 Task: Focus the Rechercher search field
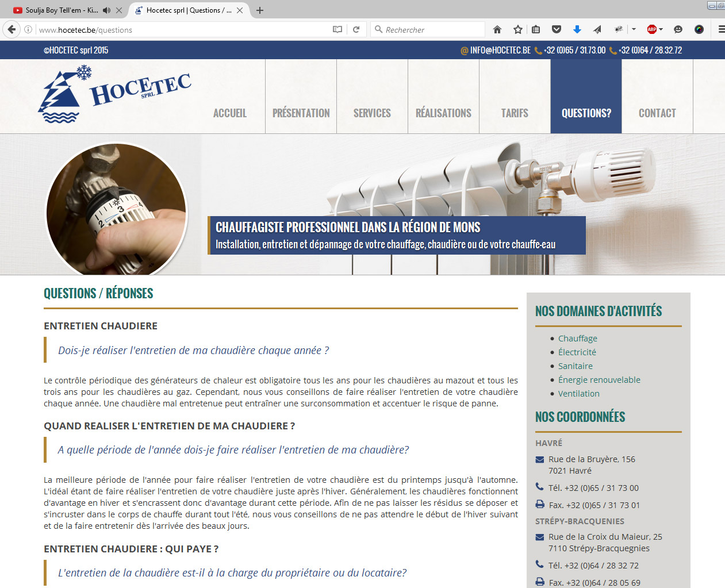pos(428,29)
